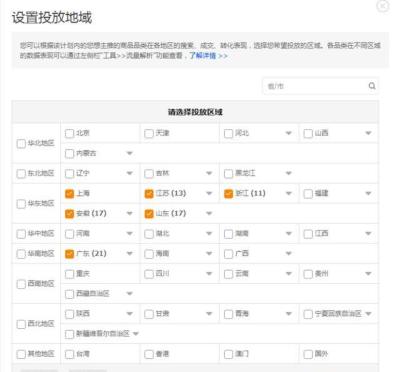The width and height of the screenshot is (400, 372).
Task: Select the 黑龙江 checkbox
Action: coord(228,173)
